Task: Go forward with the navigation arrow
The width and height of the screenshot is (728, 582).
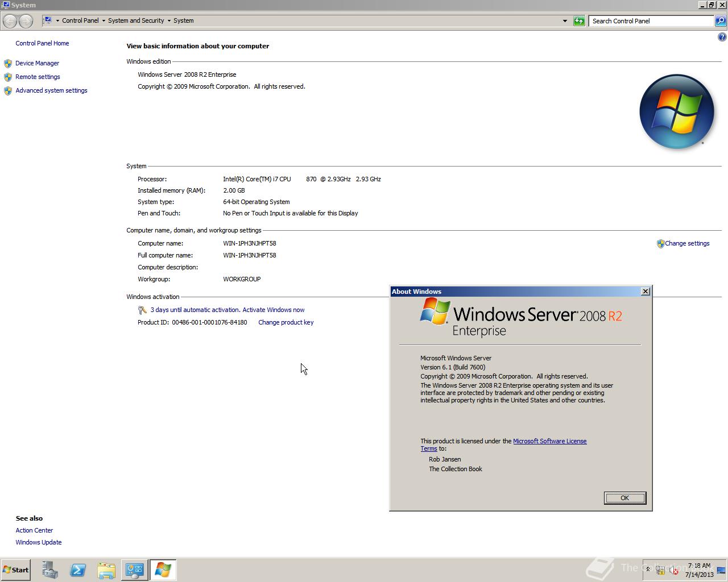Action: click(26, 21)
